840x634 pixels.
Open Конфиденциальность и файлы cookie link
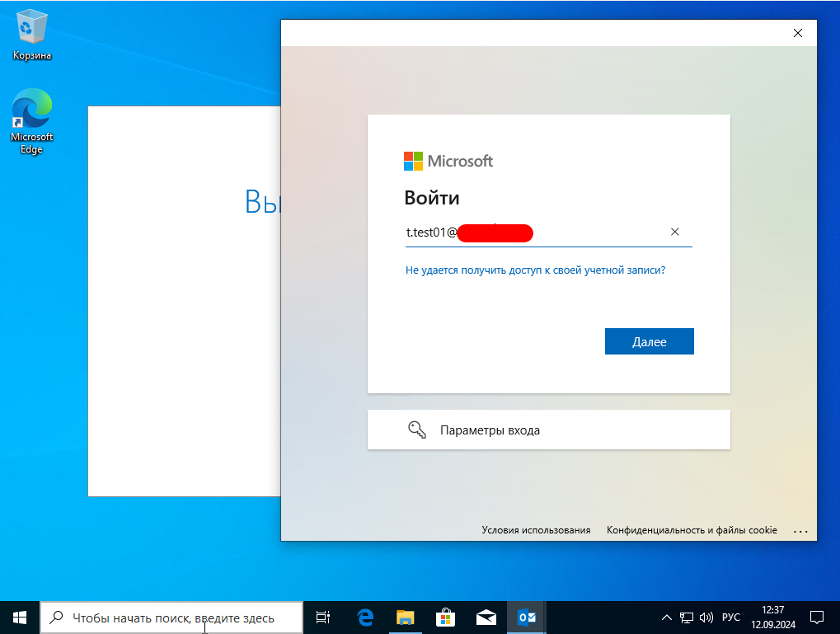[692, 530]
